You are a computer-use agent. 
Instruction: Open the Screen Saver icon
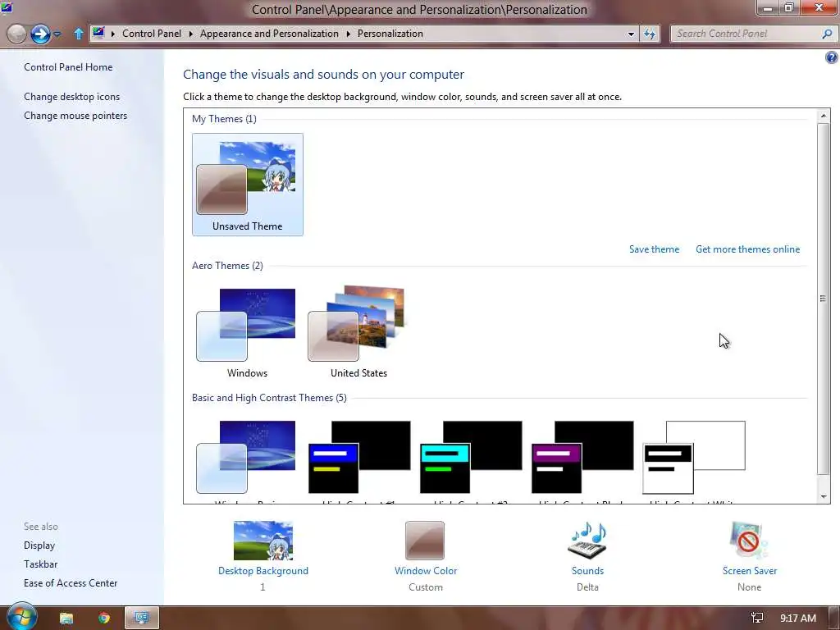coord(748,541)
